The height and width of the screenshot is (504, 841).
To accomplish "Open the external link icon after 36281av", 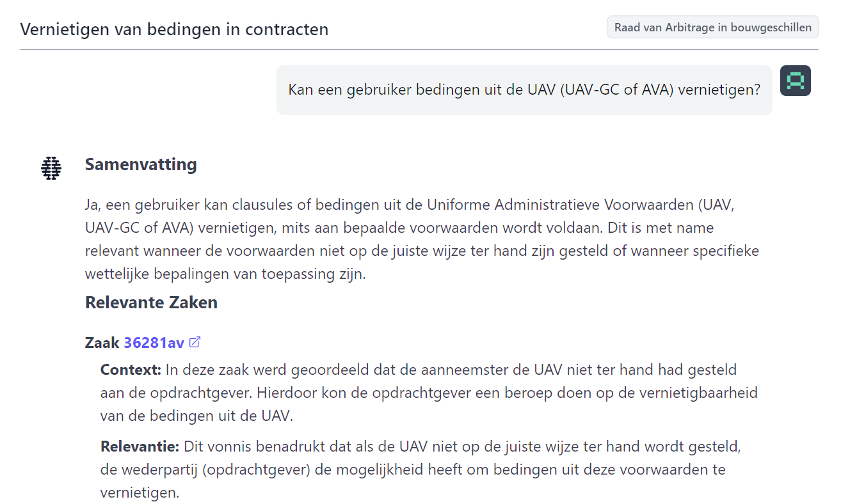I will 195,342.
